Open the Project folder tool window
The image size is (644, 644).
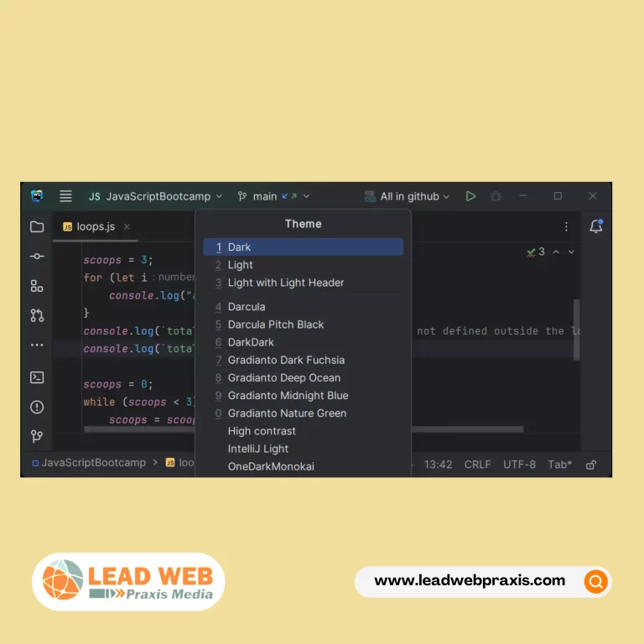point(37,226)
